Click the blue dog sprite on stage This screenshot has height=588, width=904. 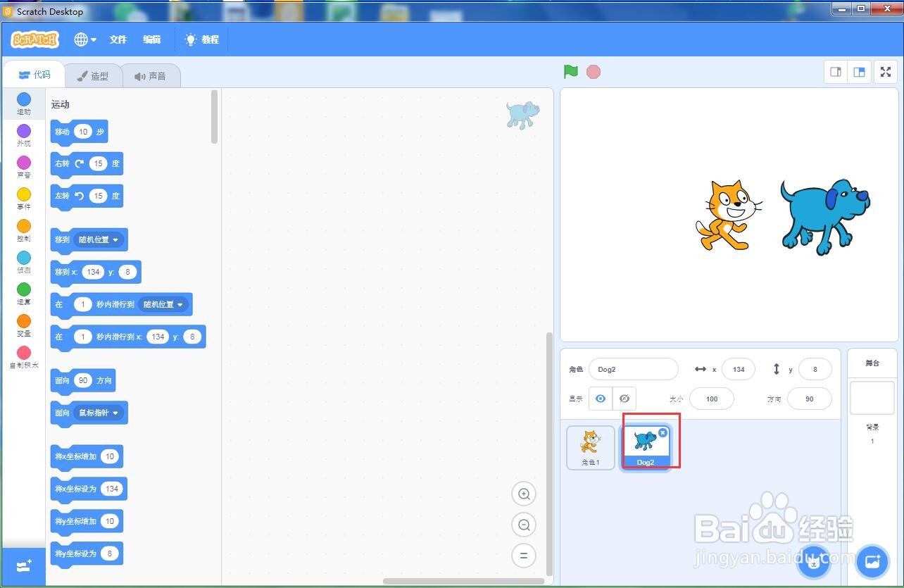pos(825,215)
